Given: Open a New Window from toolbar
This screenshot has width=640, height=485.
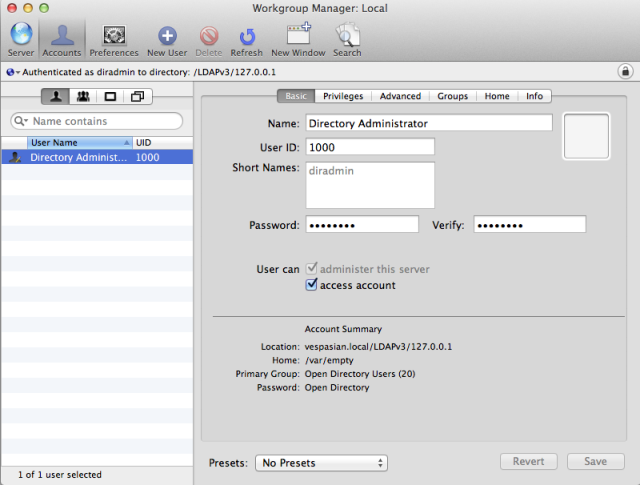Looking at the screenshot, I should coord(298,35).
